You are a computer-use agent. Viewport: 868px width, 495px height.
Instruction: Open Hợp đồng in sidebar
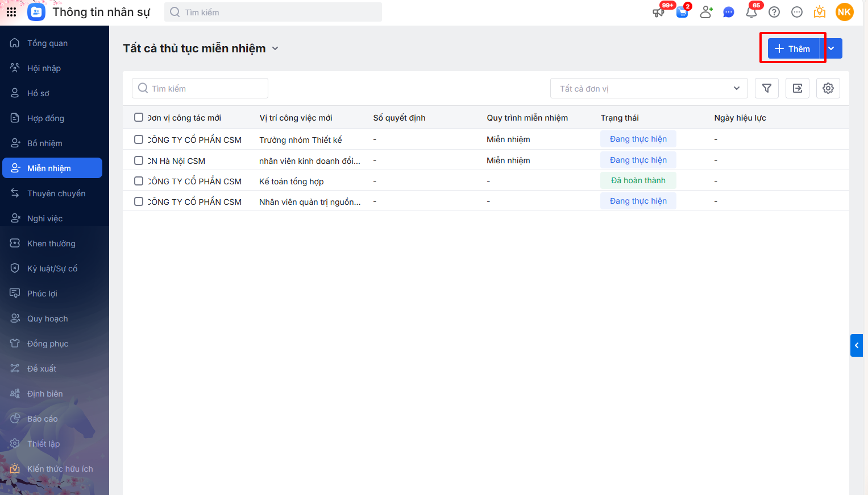click(52, 118)
